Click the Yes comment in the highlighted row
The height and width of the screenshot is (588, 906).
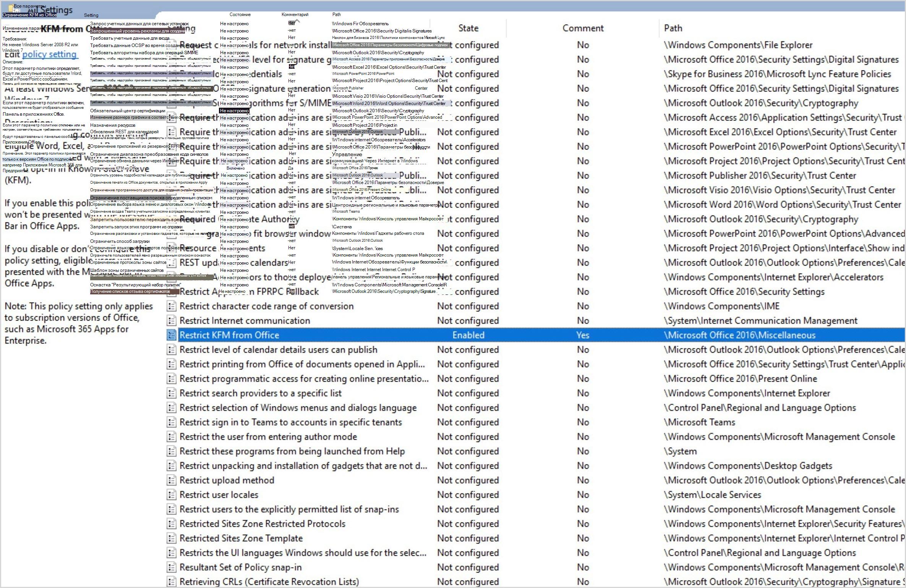pos(583,335)
